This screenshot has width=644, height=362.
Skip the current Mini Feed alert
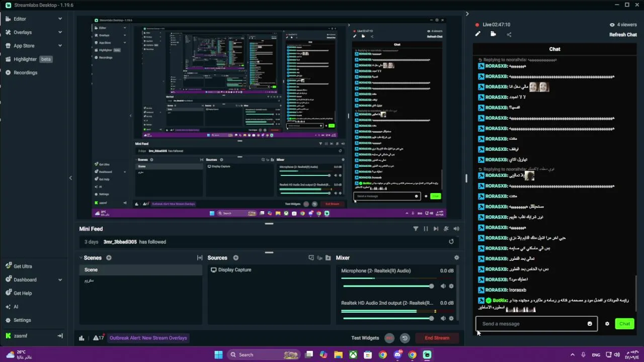pos(436,229)
